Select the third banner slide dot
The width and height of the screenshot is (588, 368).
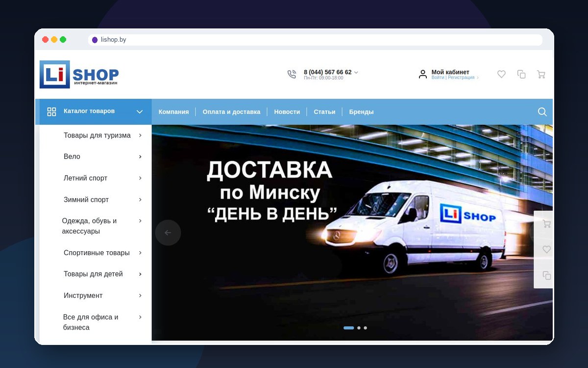pos(365,328)
